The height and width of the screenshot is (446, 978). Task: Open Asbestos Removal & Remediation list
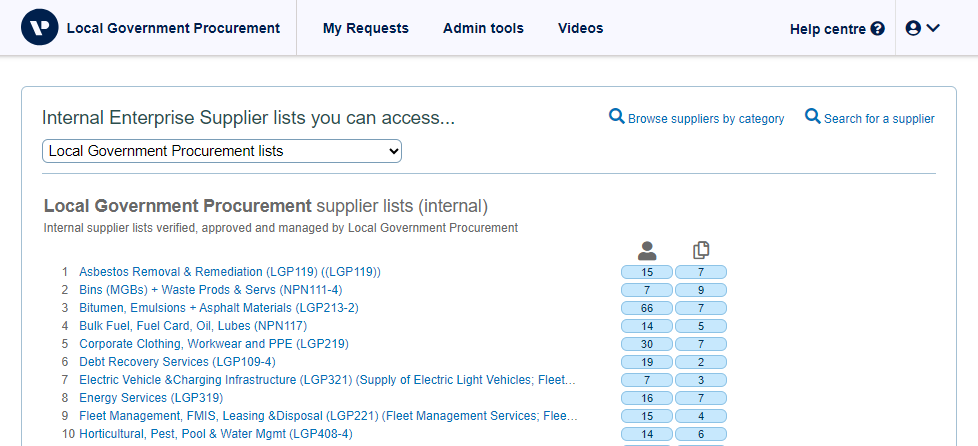click(230, 272)
